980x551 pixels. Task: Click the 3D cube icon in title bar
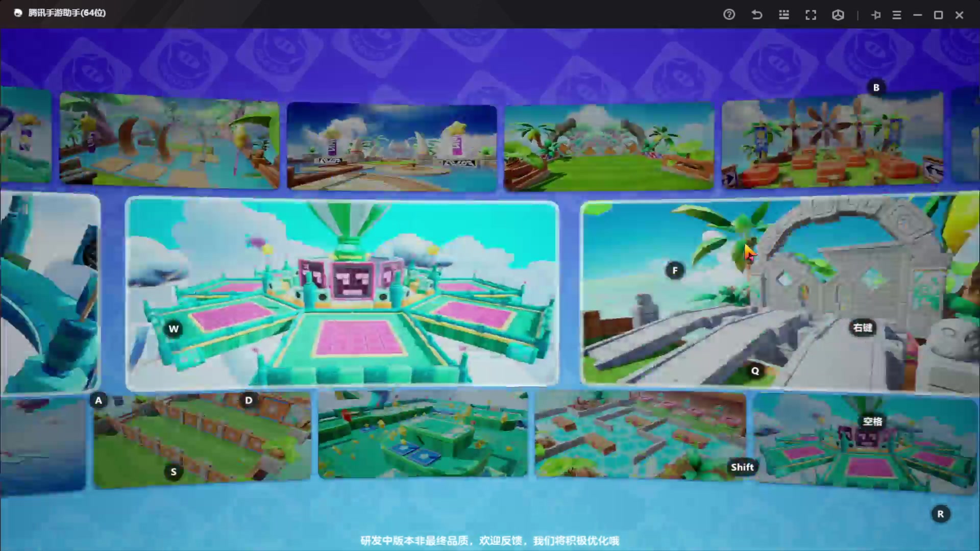(x=838, y=15)
